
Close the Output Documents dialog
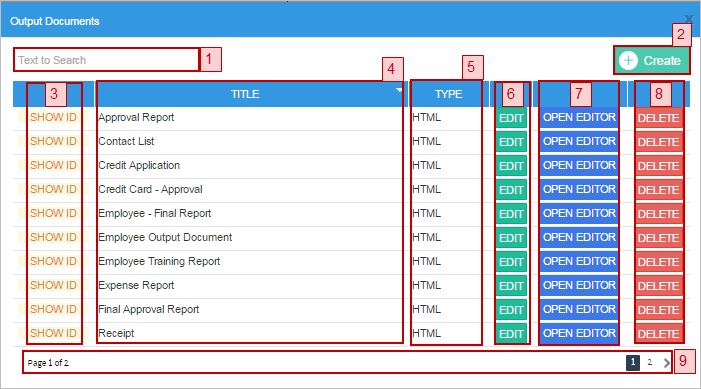pos(689,19)
